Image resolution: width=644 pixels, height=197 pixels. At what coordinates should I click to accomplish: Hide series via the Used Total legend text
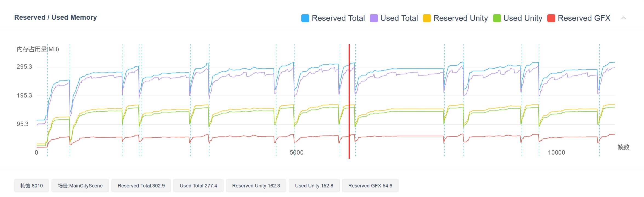tap(399, 18)
